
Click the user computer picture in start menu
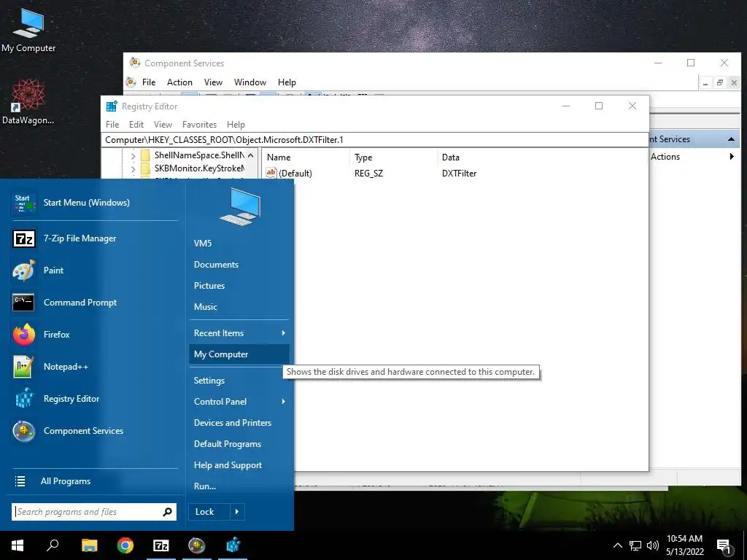(239, 206)
